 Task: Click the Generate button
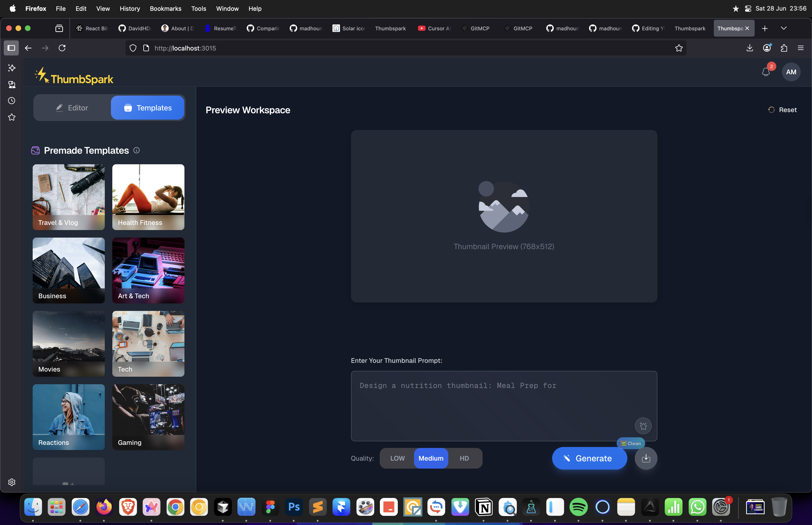click(589, 458)
